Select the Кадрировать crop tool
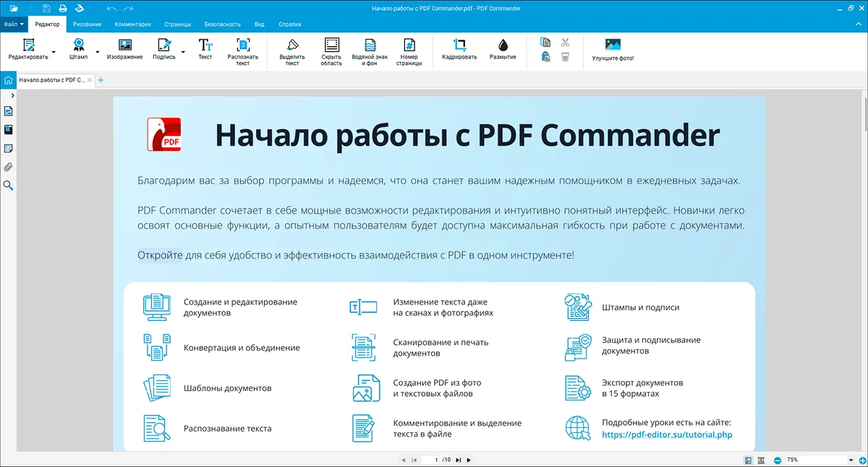The height and width of the screenshot is (467, 868). [x=460, y=49]
